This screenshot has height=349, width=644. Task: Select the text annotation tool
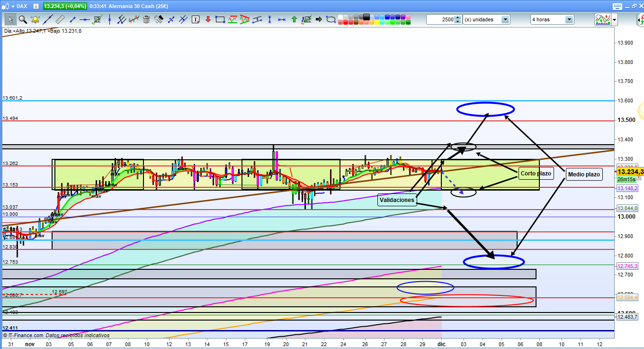click(196, 19)
